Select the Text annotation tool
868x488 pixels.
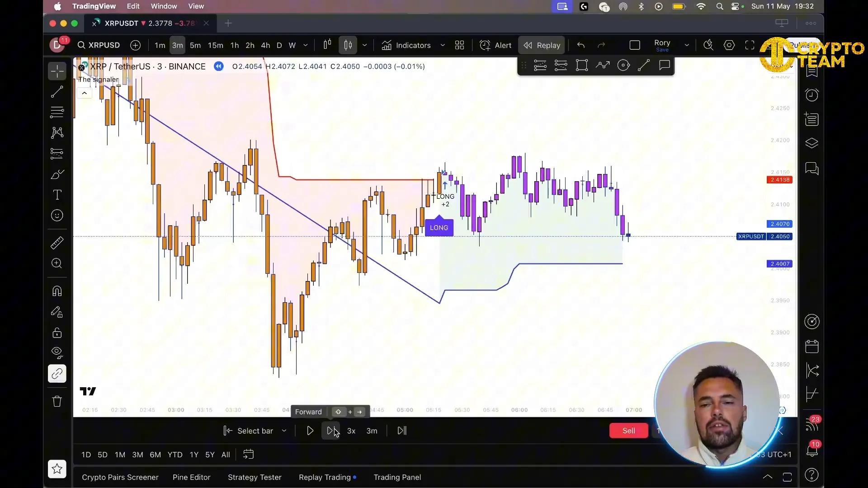[57, 195]
